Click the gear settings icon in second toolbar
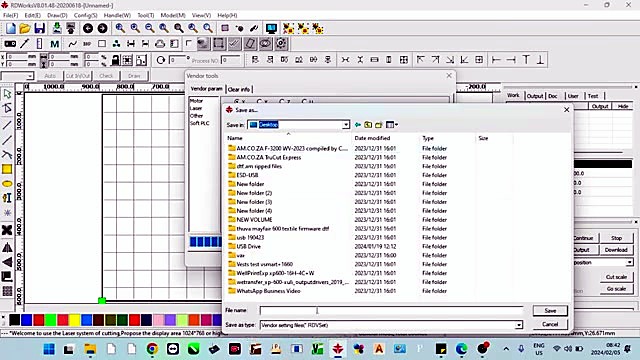Viewport: 640px width, 360px height. 281,43
